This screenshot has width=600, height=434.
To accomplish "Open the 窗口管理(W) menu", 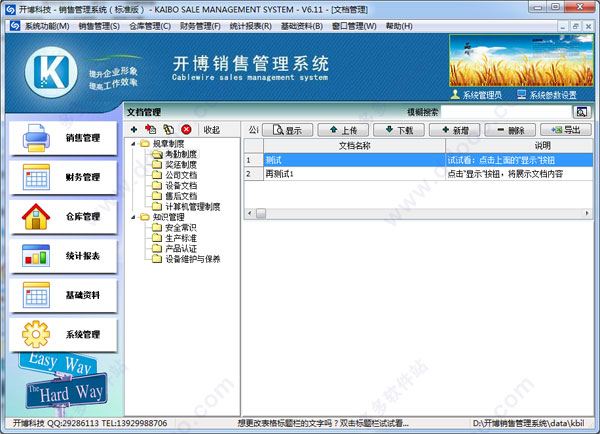I will click(x=354, y=26).
